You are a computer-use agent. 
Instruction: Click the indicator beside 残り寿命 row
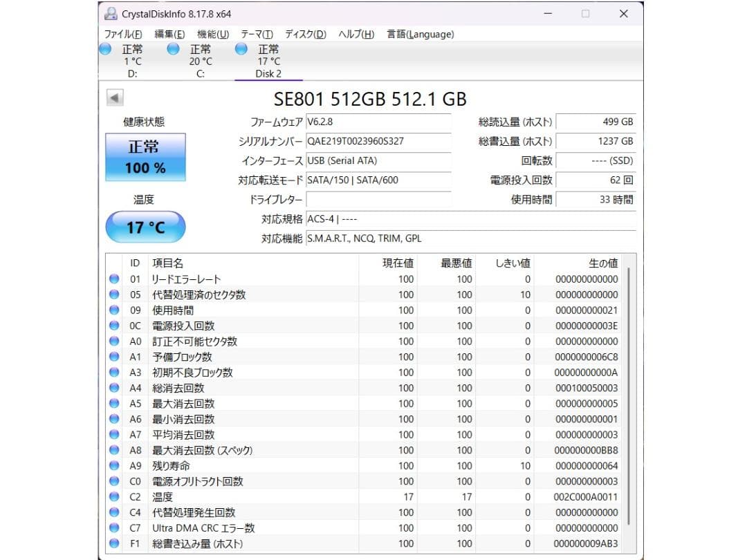click(114, 466)
